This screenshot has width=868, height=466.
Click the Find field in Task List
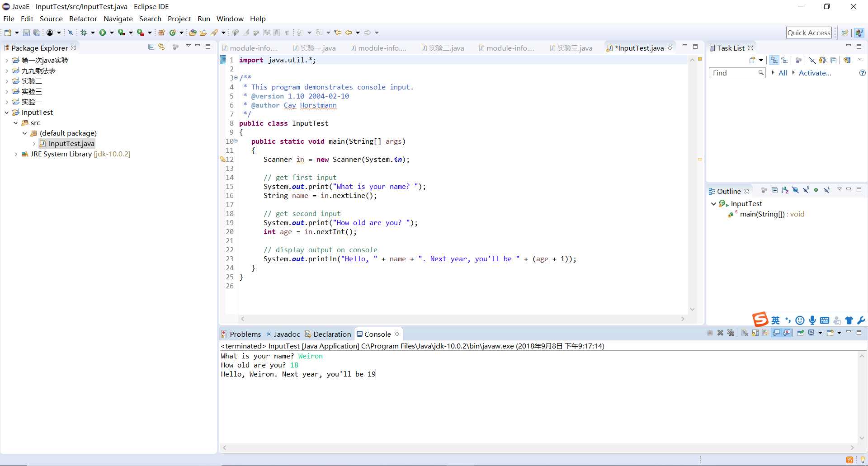tap(737, 73)
